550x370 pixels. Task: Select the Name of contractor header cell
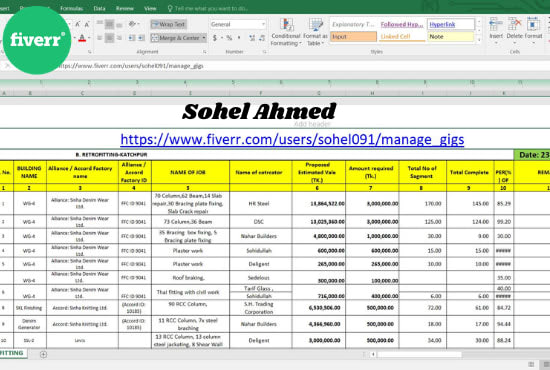click(261, 172)
